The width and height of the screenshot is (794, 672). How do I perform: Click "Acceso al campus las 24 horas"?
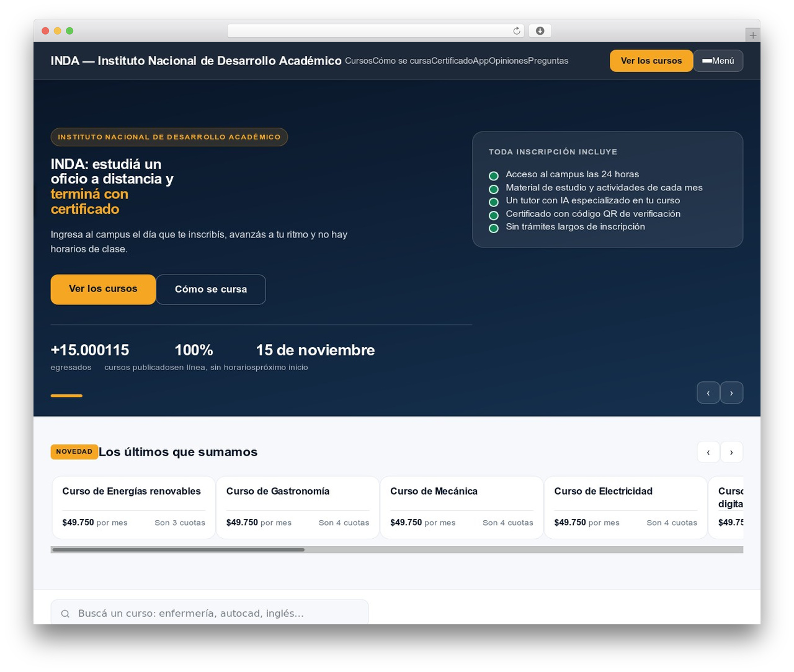(x=572, y=174)
